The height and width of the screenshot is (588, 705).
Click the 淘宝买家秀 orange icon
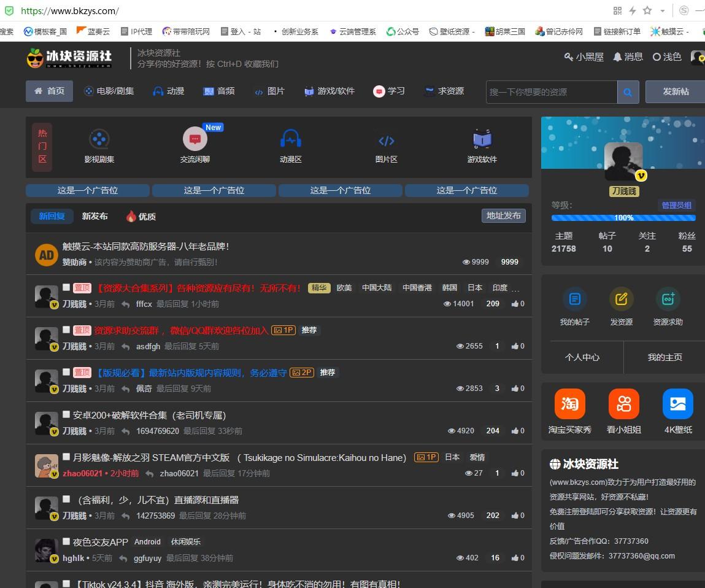coord(569,404)
